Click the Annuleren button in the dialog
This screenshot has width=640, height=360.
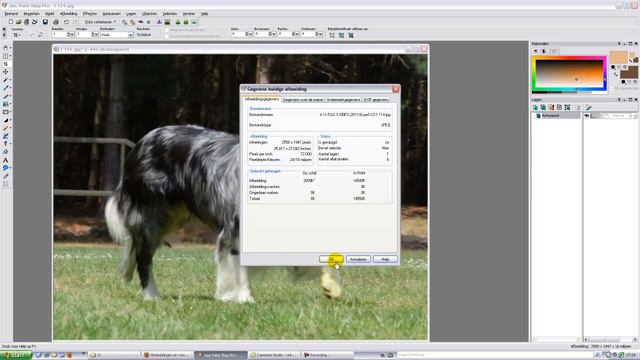click(x=358, y=259)
